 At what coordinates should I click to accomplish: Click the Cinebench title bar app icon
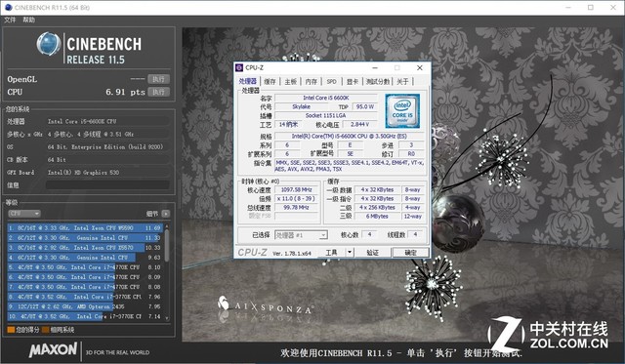click(x=8, y=7)
